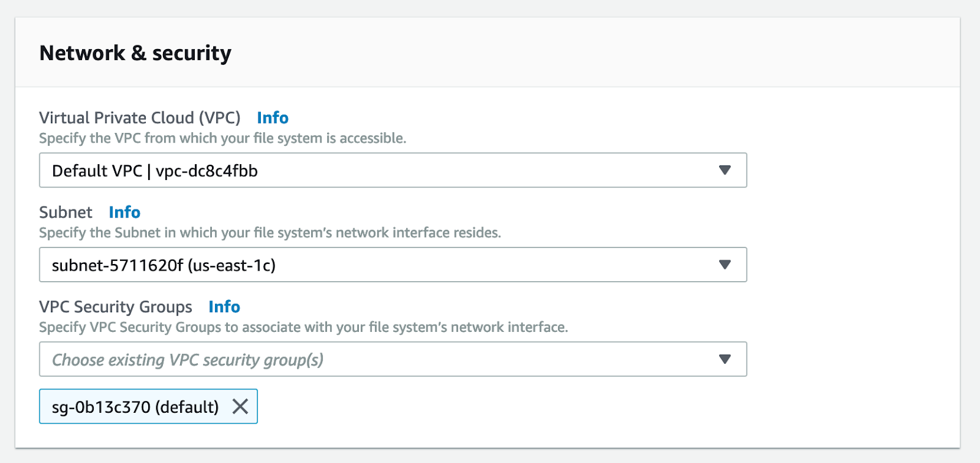Click the Subnet field label

tap(66, 212)
